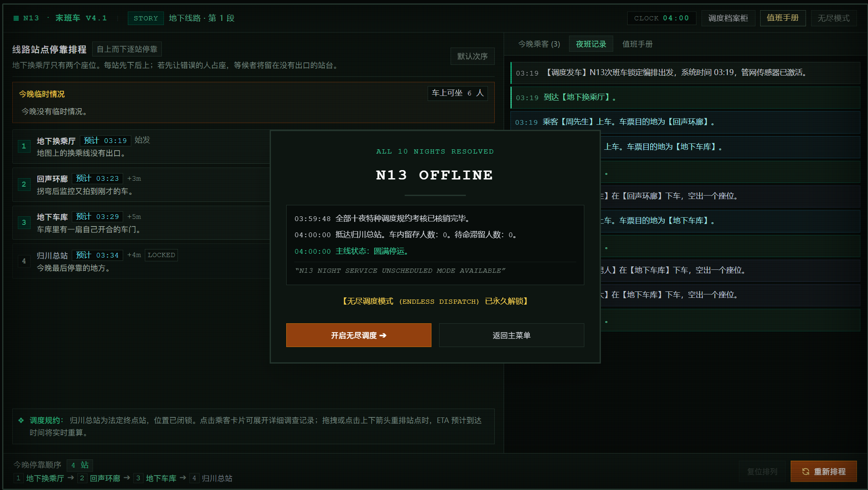Click 预计 03:23 ETA on 回声环廊
The height and width of the screenshot is (490, 868).
(x=97, y=179)
